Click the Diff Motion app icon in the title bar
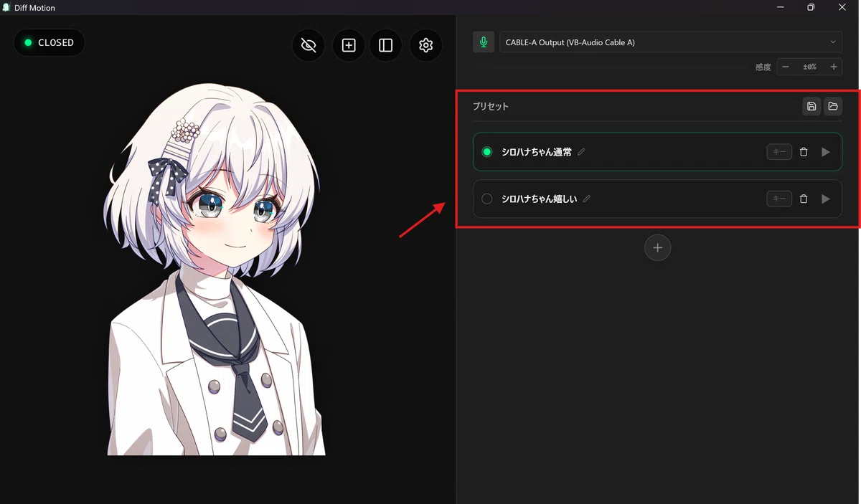 (6, 7)
